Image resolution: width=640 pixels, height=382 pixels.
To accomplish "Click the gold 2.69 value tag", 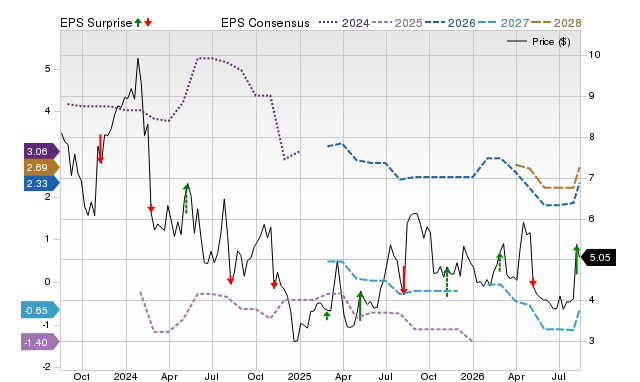I will pos(42,167).
